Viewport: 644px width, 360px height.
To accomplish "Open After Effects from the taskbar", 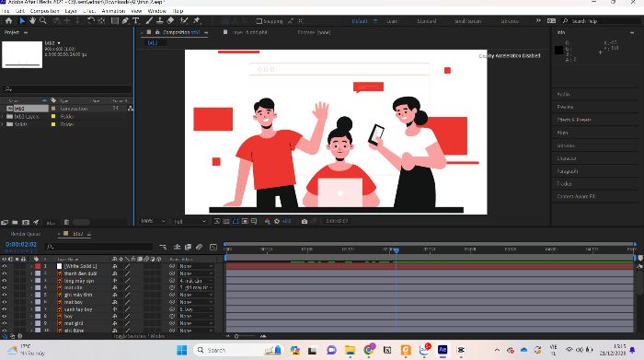I will point(443,350).
